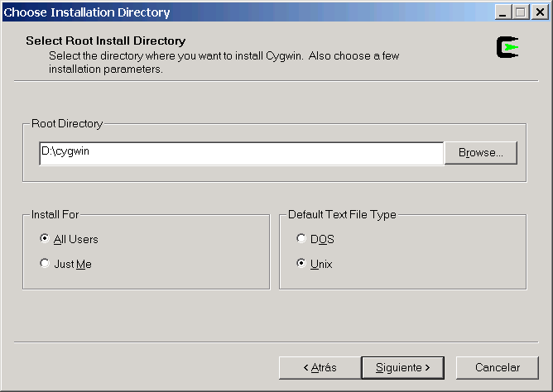The height and width of the screenshot is (392, 553).
Task: Select DOS as default text file type
Action: pyautogui.click(x=301, y=238)
